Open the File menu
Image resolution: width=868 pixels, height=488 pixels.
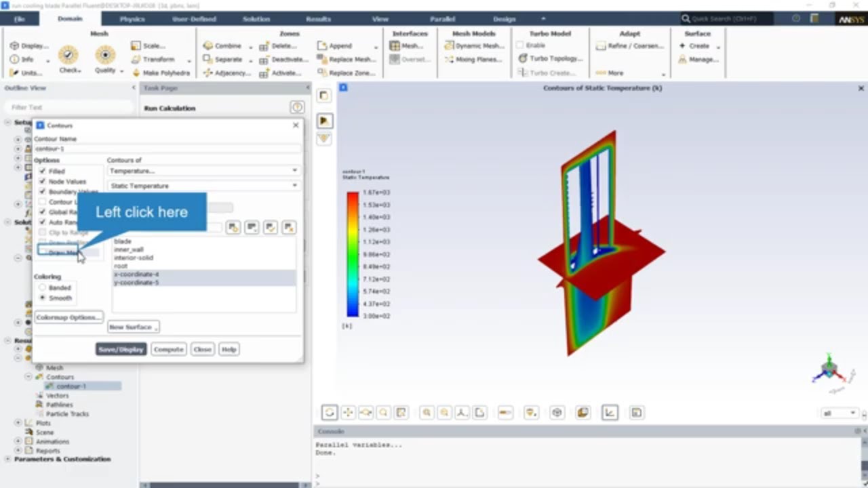click(x=20, y=19)
